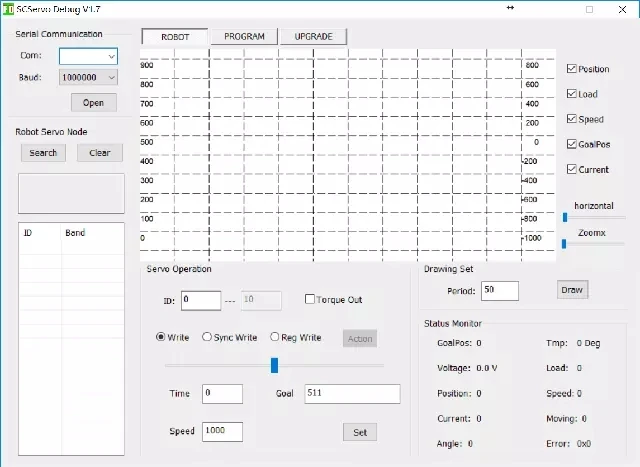Click the Time input field
The image size is (640, 467).
(x=222, y=394)
